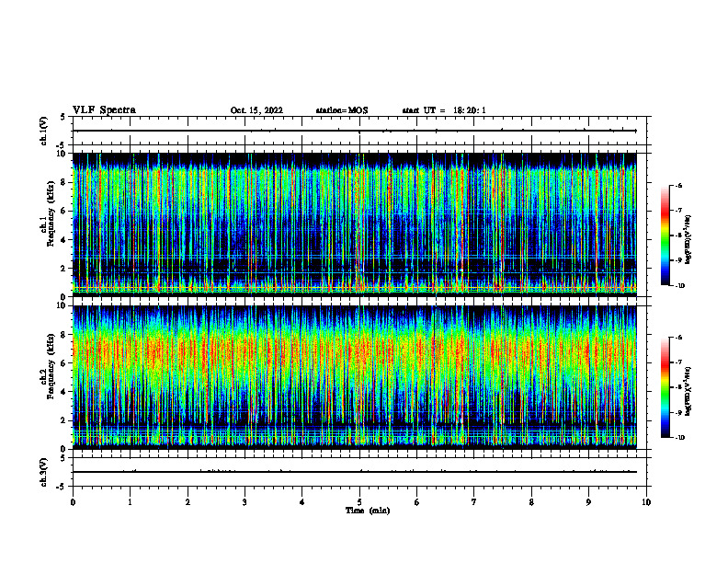Select the "Time (min)" x-axis label

[x=368, y=511]
